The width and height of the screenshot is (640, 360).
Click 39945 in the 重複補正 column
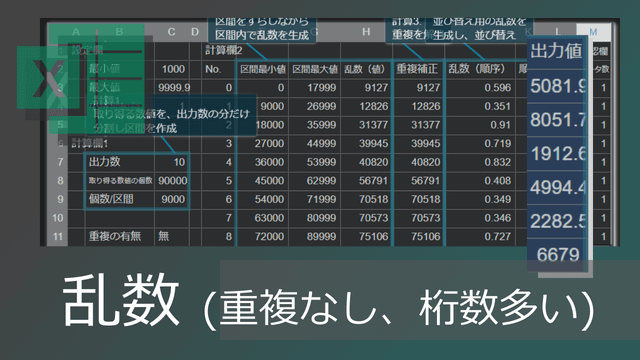coord(418,143)
